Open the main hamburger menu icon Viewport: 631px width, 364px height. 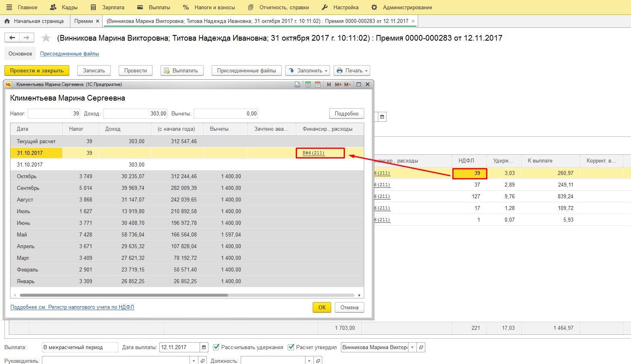click(9, 7)
